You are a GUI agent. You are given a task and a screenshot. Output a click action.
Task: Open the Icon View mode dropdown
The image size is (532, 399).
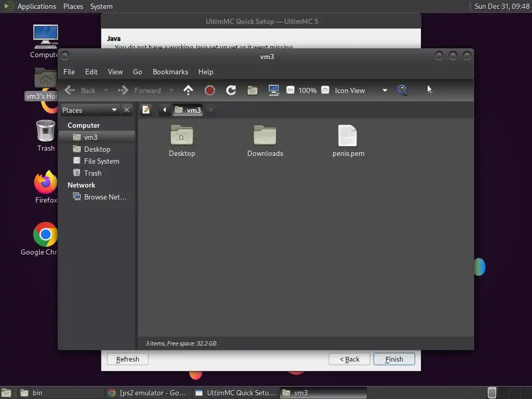point(361,90)
